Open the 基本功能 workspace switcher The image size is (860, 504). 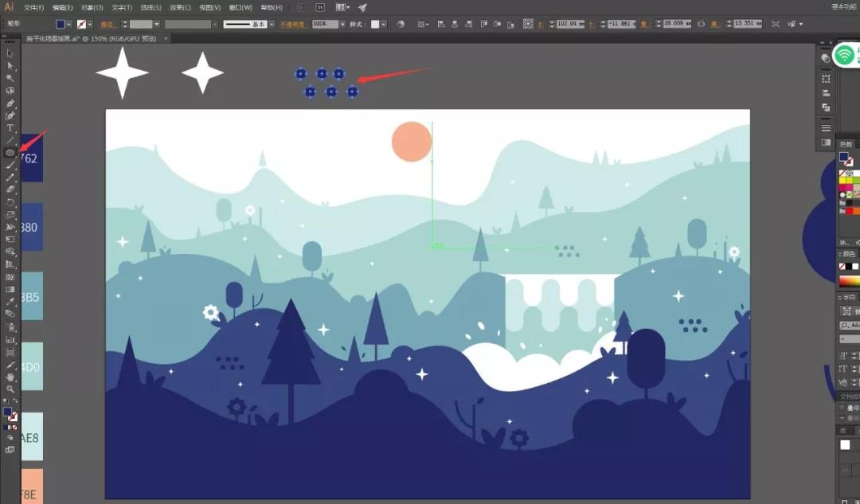[842, 7]
